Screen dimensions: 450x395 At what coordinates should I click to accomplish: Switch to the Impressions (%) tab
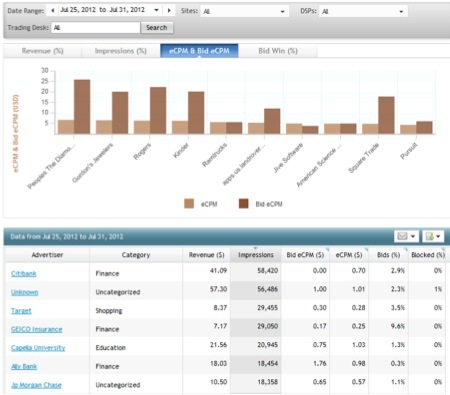click(x=121, y=51)
